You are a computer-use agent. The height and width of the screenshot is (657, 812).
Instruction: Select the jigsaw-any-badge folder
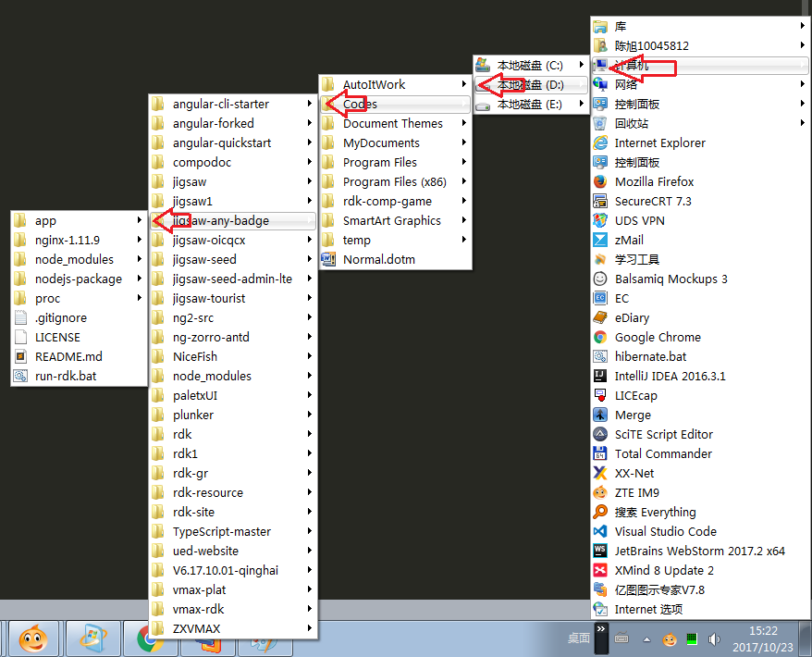pyautogui.click(x=232, y=221)
